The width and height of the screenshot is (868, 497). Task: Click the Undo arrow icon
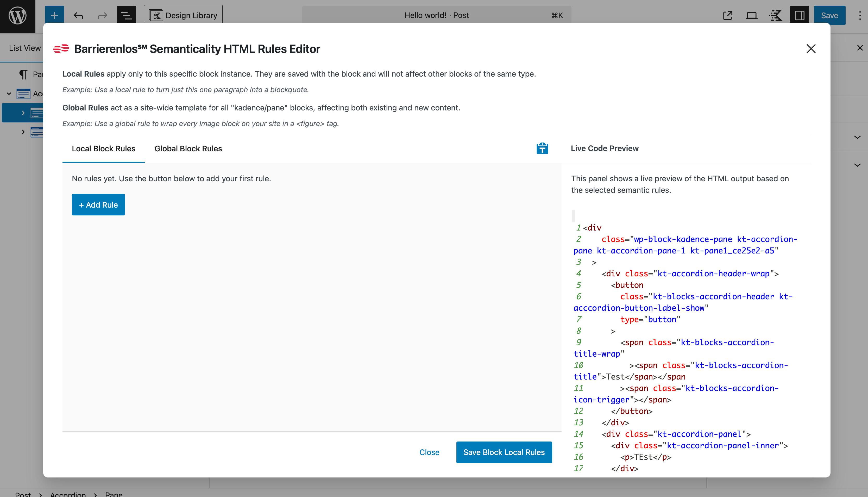[78, 15]
